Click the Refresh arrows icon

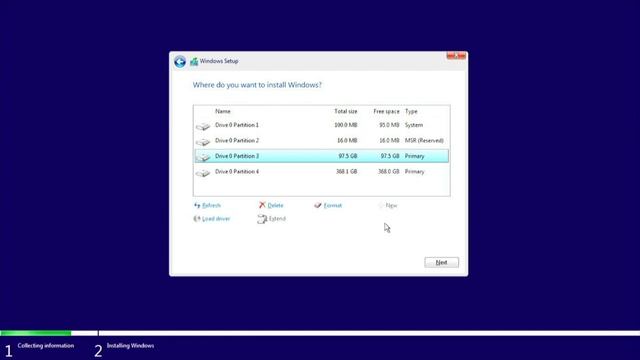coord(197,205)
